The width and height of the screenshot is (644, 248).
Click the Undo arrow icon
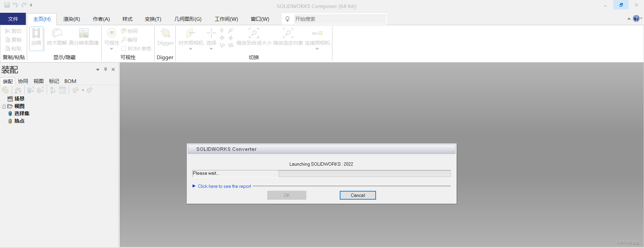pos(15,5)
